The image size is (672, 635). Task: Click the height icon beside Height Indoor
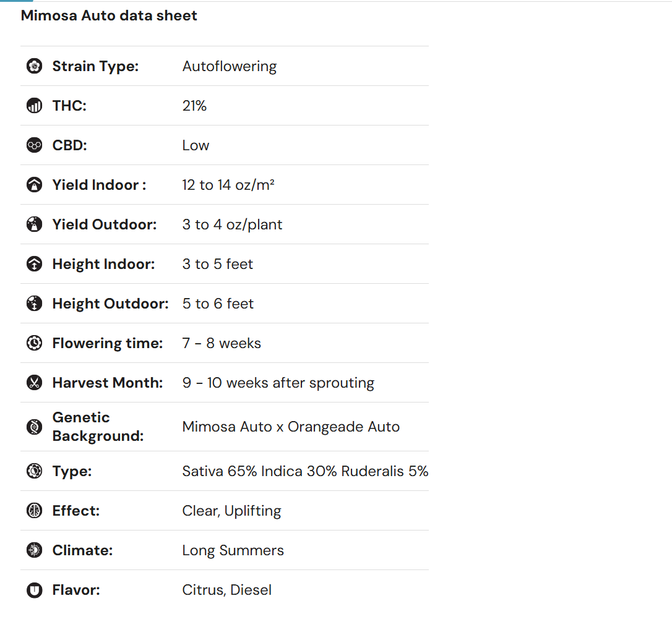[35, 264]
